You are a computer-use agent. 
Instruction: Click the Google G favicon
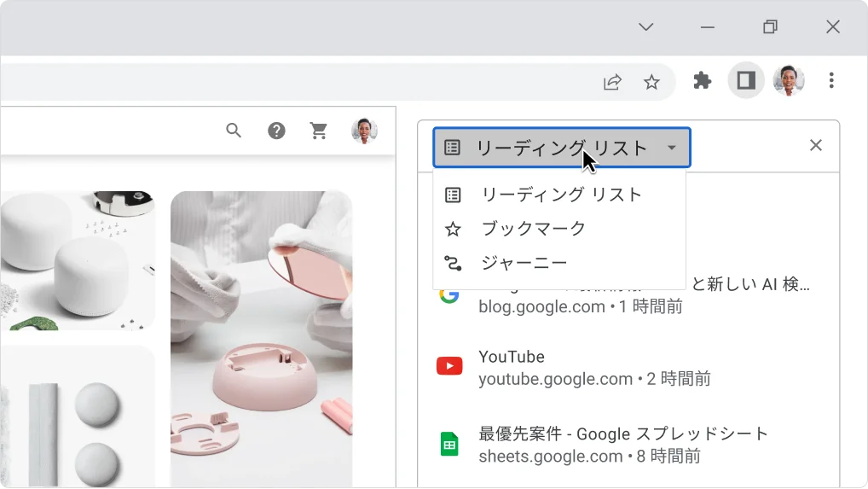tap(449, 296)
